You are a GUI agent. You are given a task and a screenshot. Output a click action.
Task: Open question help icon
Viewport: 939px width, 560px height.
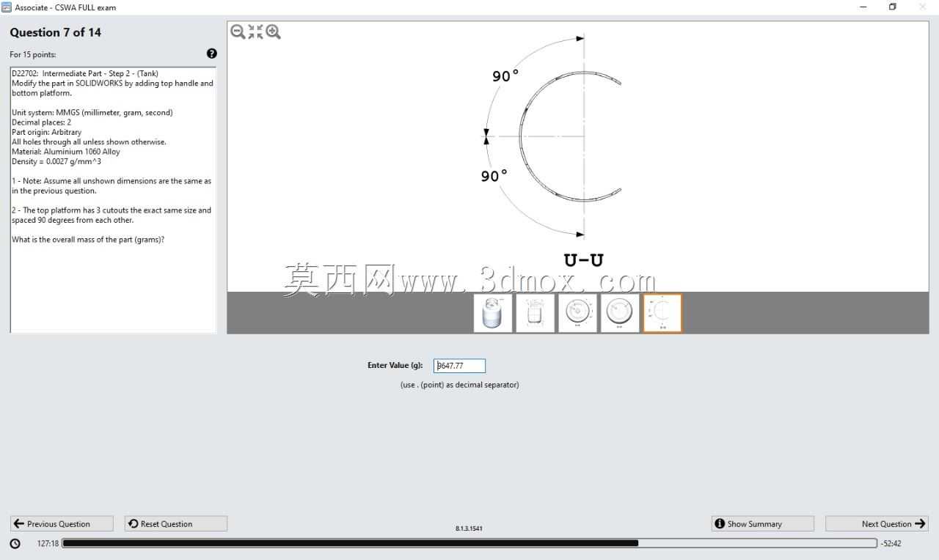[x=212, y=54]
